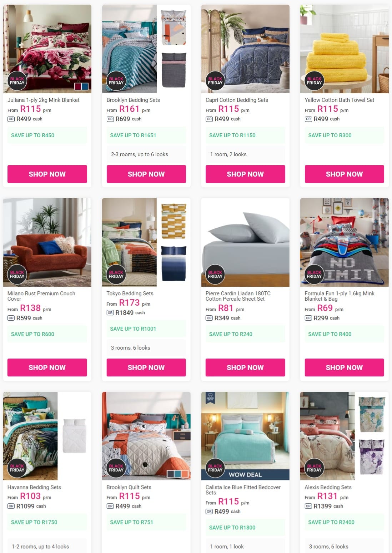Click the Black Friday badge on Juliana Mink Blanket
This screenshot has height=553, width=392.
tap(17, 81)
